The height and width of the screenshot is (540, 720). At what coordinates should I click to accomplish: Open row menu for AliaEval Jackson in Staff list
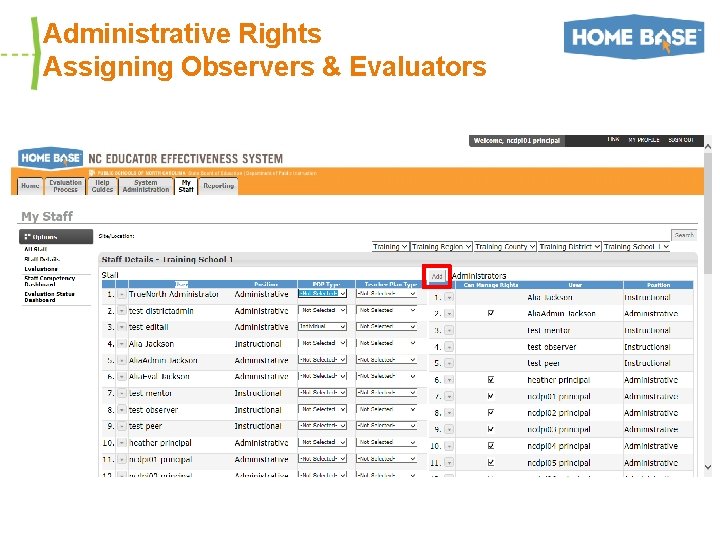tap(122, 377)
